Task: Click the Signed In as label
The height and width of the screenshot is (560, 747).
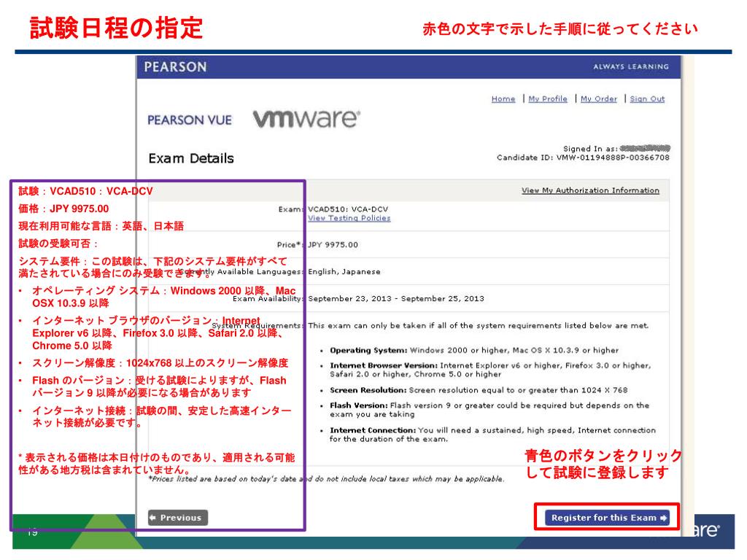Action: click(x=590, y=149)
